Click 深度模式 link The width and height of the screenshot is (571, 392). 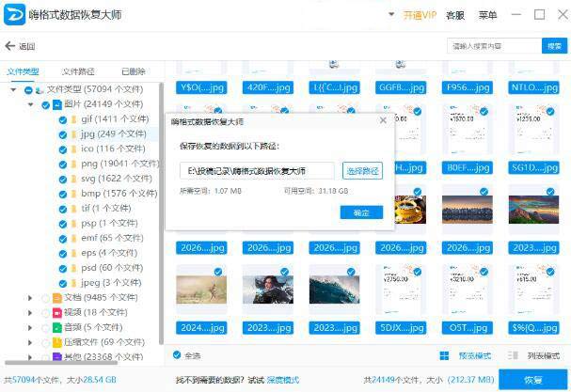tap(283, 380)
